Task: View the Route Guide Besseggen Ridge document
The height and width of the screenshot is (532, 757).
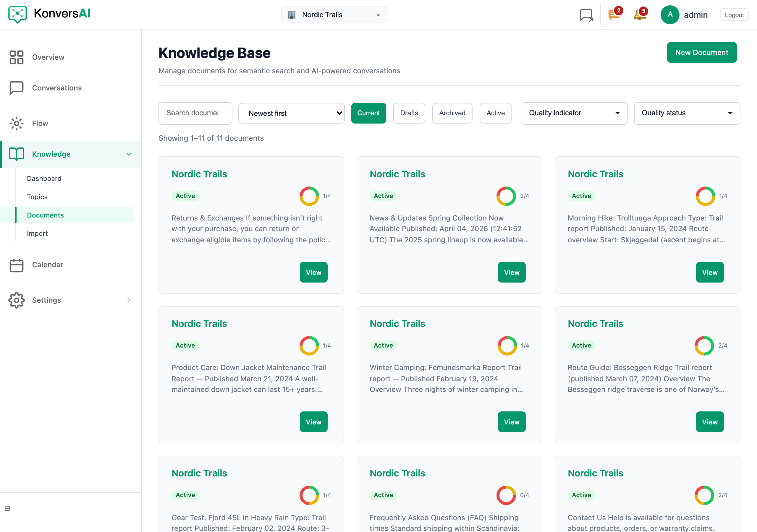Action: pos(709,422)
